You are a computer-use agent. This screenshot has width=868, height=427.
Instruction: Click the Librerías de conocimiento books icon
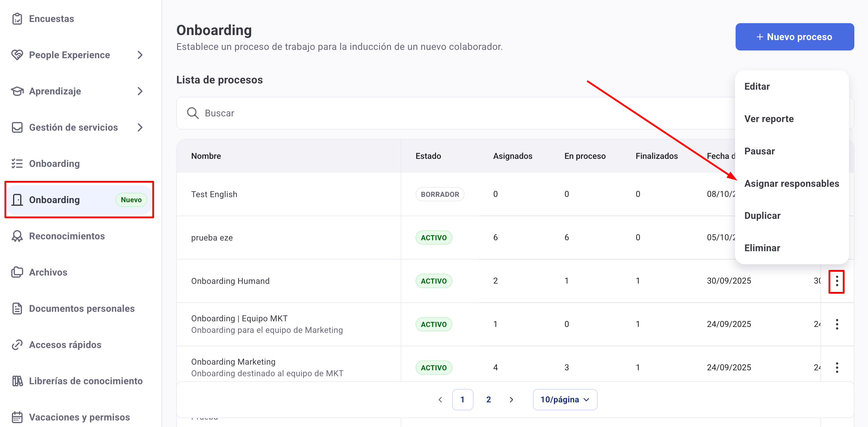(x=17, y=381)
